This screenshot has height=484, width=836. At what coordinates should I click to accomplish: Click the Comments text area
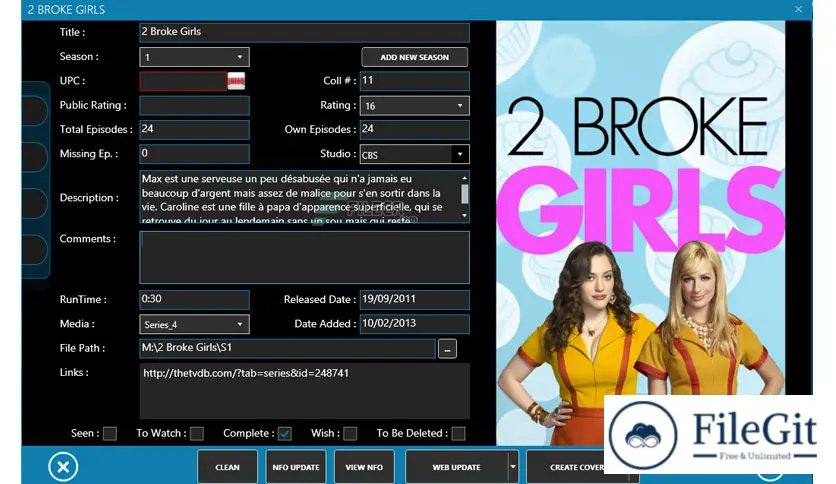pos(304,257)
